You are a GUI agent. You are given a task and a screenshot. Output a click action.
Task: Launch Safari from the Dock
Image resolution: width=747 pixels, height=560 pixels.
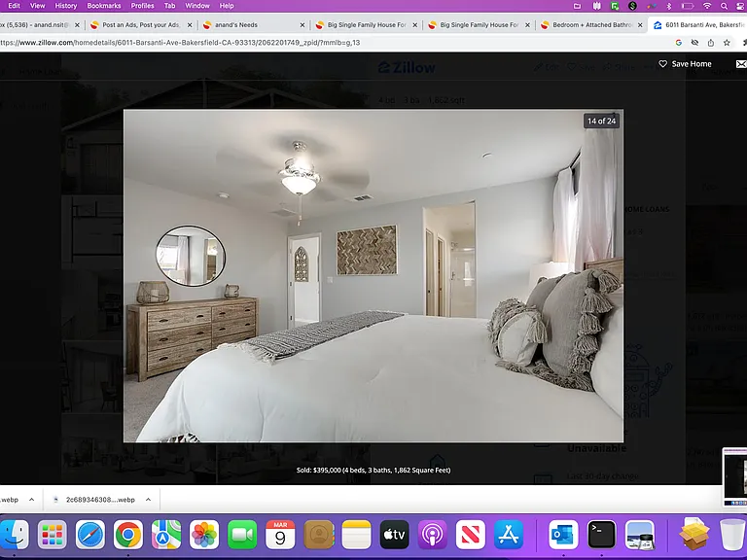tap(90, 535)
